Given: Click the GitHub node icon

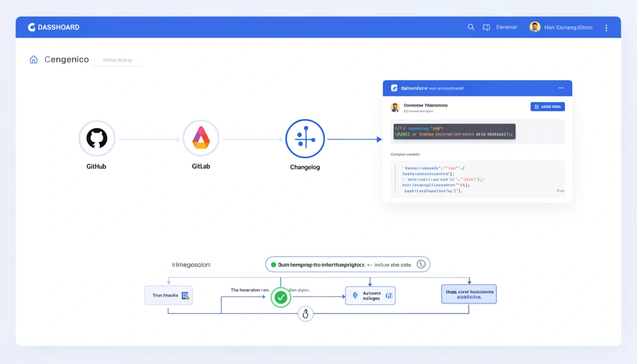Looking at the screenshot, I should (x=97, y=138).
